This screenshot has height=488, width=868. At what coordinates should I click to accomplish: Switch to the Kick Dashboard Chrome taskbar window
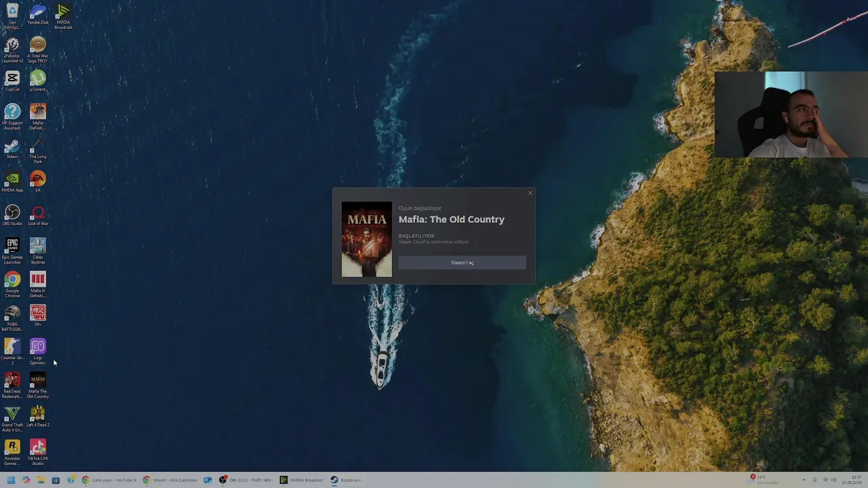(170, 480)
